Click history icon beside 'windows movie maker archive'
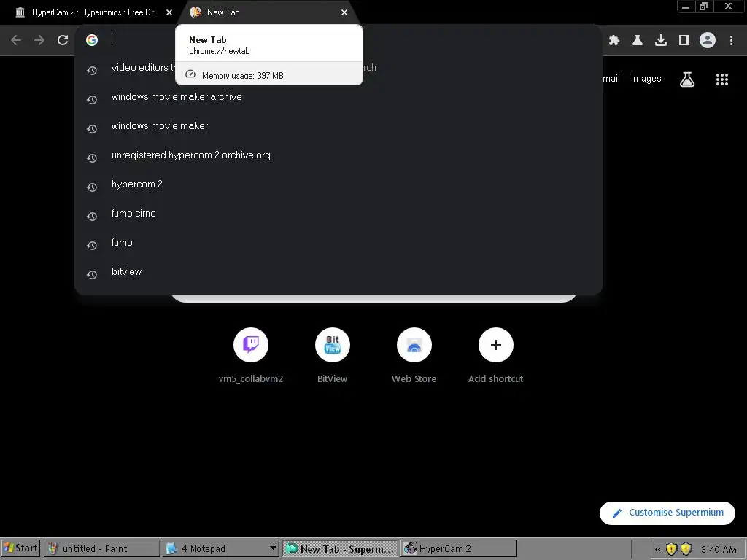 [92, 99]
